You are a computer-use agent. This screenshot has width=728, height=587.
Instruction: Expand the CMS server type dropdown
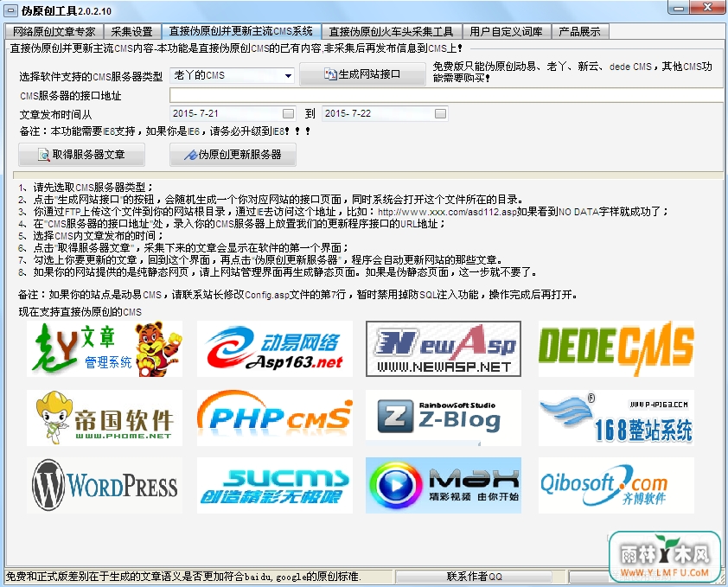(x=288, y=75)
